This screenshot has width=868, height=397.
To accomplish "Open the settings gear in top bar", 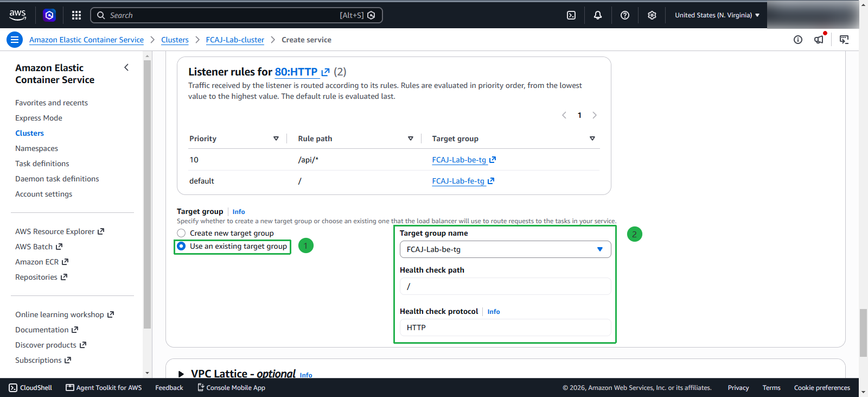I will [652, 15].
